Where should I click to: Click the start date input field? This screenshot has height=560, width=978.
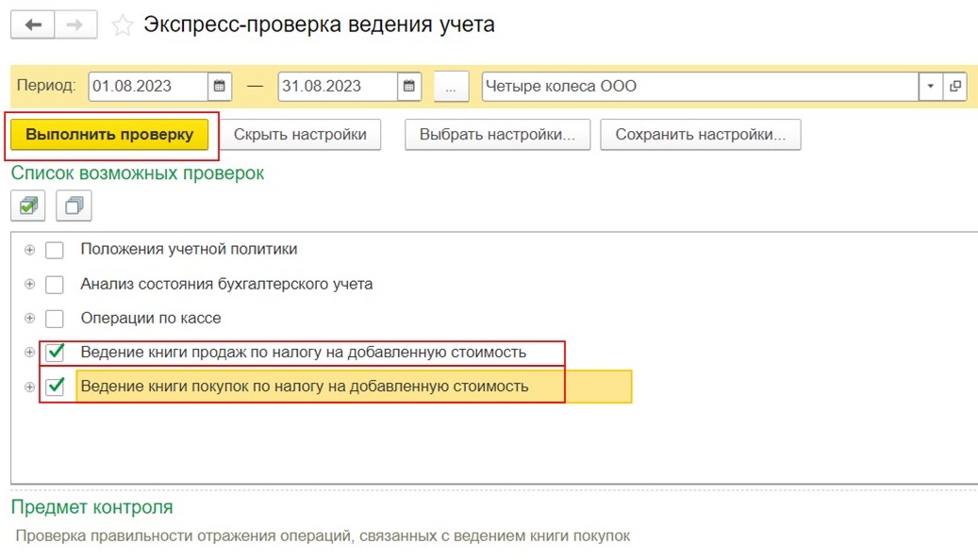point(148,86)
